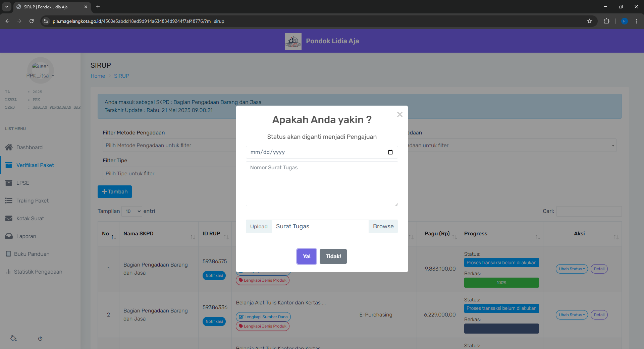Confirm with the Ya! button
The image size is (644, 349).
coord(307,256)
